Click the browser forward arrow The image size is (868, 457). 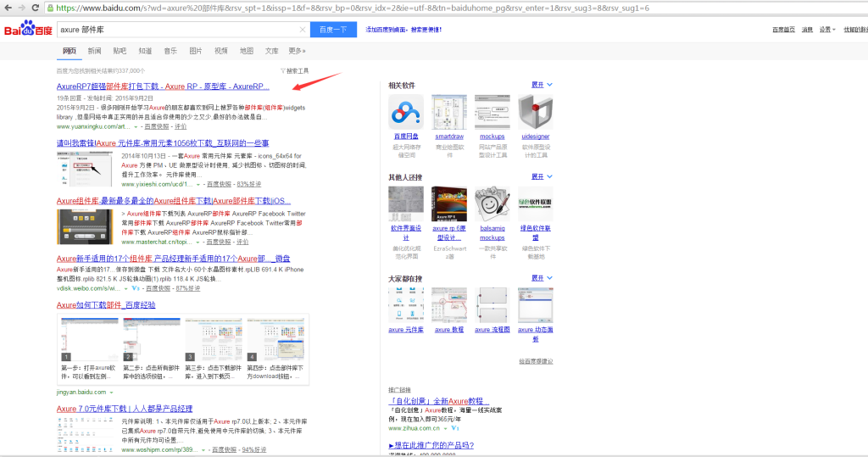(x=21, y=8)
